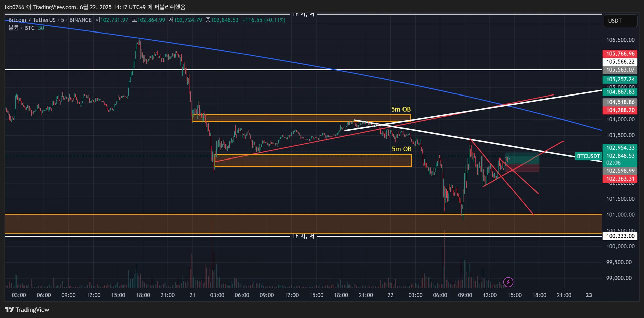The image size is (644, 318).
Task: Click the low price value 저102,724.79
Action: (x=185, y=20)
